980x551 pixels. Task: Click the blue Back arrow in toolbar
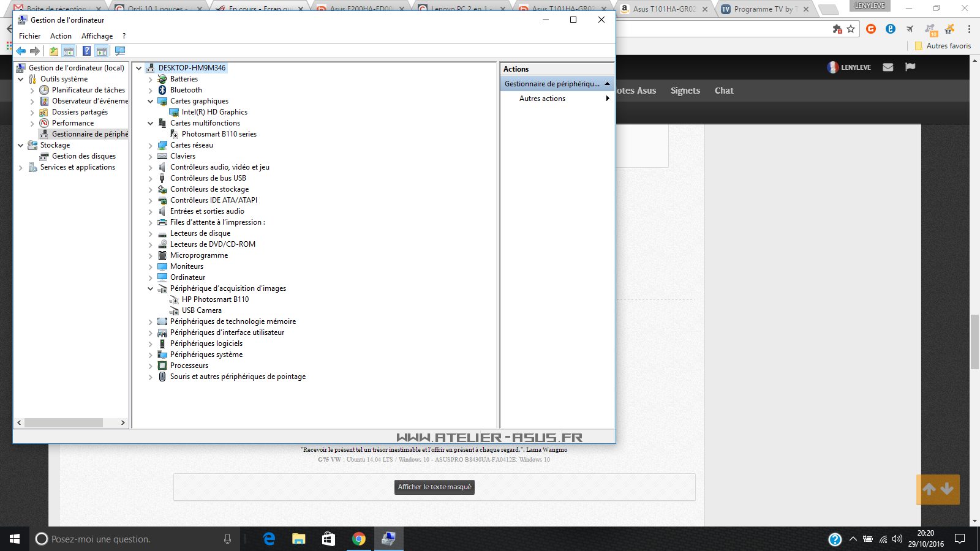click(21, 51)
